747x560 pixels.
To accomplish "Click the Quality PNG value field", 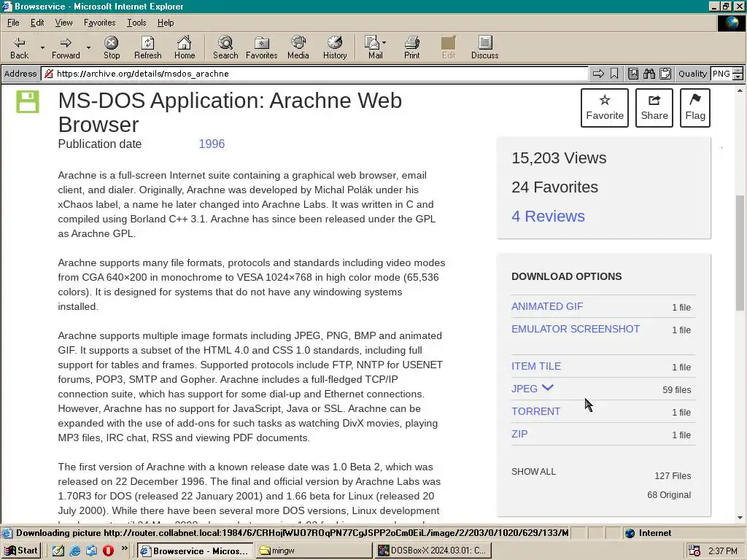I will coord(721,74).
